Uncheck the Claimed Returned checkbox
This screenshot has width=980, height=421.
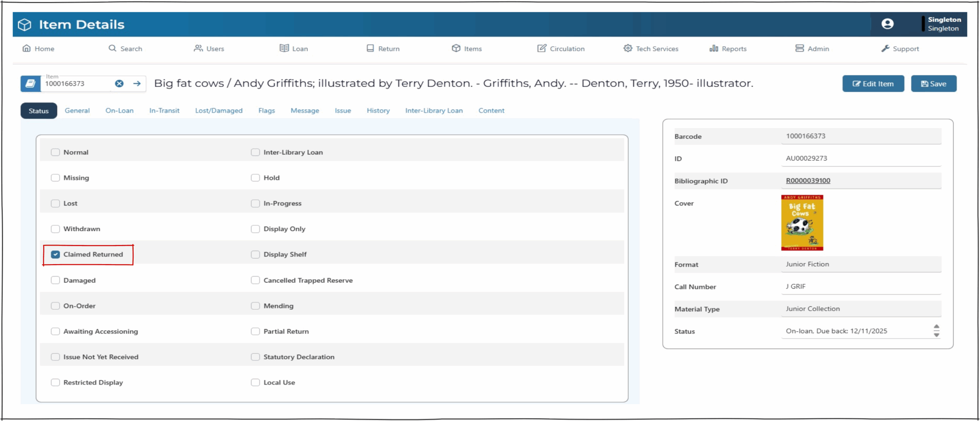pos(56,254)
